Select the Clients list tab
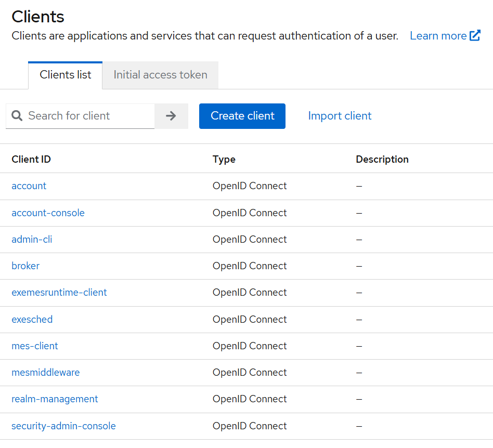 pyautogui.click(x=66, y=75)
